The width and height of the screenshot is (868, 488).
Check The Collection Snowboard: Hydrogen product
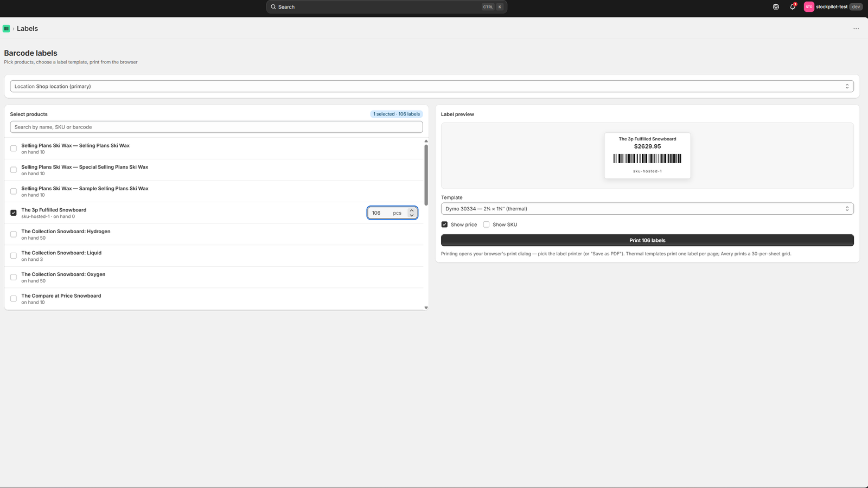(14, 234)
